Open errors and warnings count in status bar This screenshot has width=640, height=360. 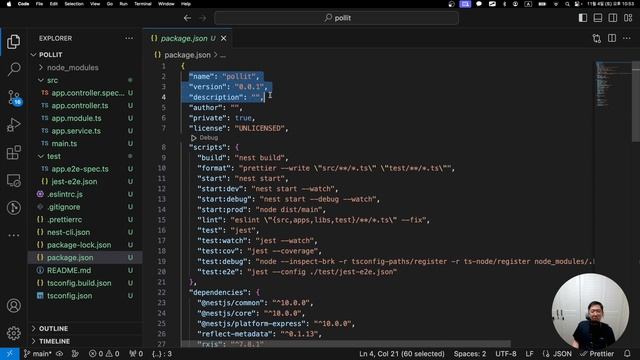pyautogui.click(x=104, y=354)
